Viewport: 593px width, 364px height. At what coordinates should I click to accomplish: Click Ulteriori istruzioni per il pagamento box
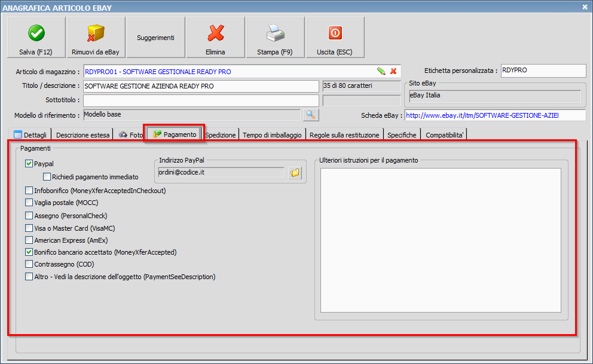point(441,240)
